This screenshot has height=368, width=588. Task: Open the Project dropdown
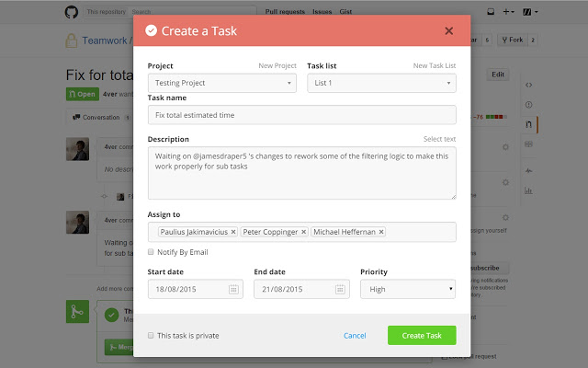click(x=221, y=83)
